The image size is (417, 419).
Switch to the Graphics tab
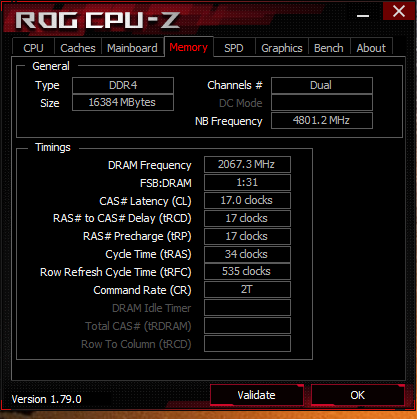pyautogui.click(x=282, y=48)
